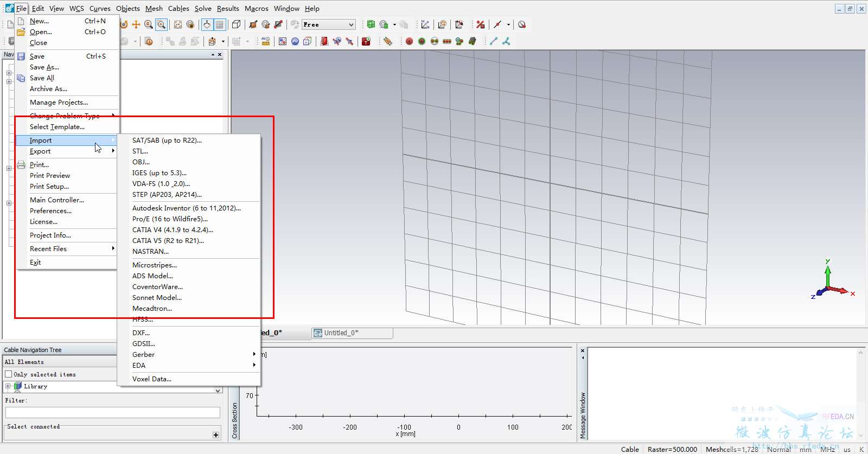The height and width of the screenshot is (454, 868).
Task: Click the red T-box icon
Action: point(366,41)
